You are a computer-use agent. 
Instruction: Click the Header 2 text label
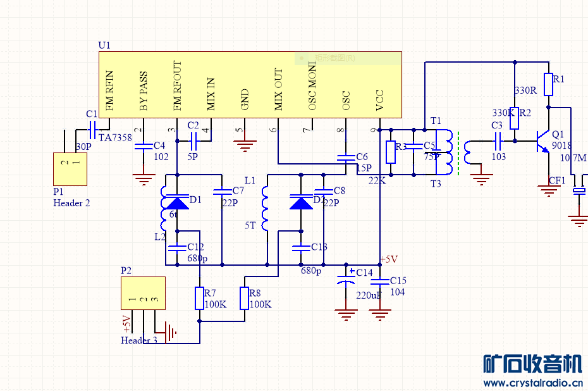71,203
